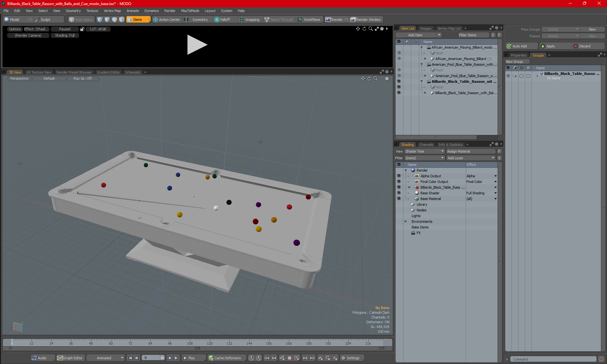607x364 pixels.
Task: Toggle visibility of Base Shader layer
Action: [399, 193]
